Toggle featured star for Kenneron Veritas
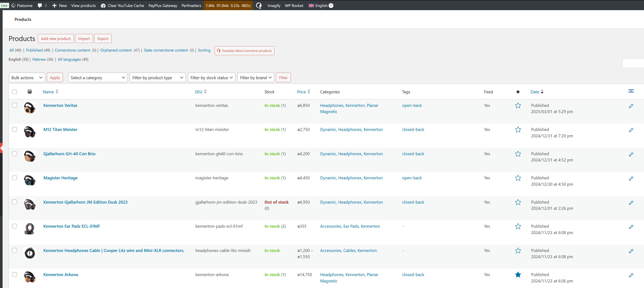644x288 pixels. click(518, 105)
